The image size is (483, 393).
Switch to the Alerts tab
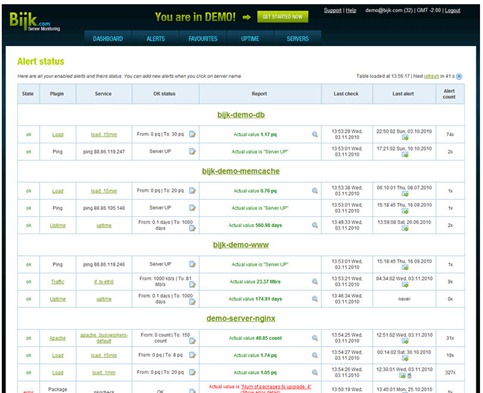tap(156, 38)
